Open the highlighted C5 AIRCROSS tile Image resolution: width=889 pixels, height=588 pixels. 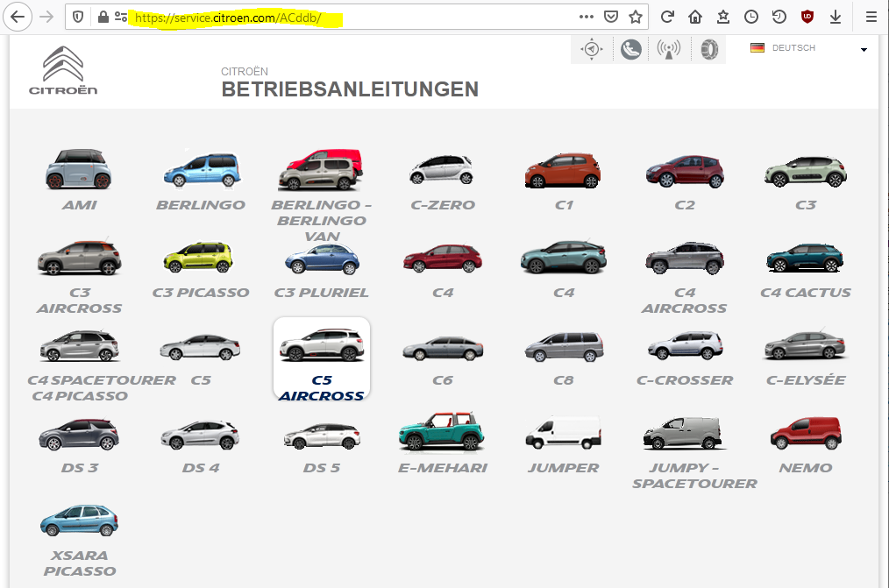click(x=322, y=359)
